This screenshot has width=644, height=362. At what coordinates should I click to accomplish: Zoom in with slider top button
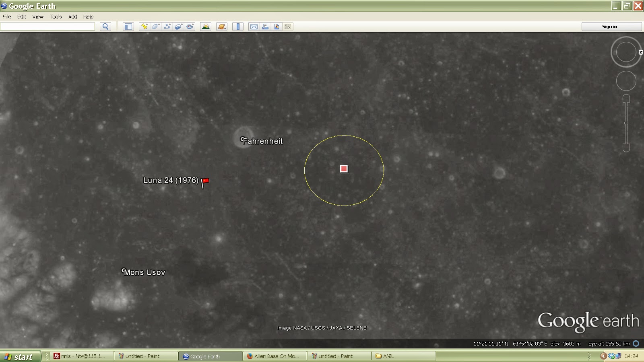pyautogui.click(x=626, y=99)
